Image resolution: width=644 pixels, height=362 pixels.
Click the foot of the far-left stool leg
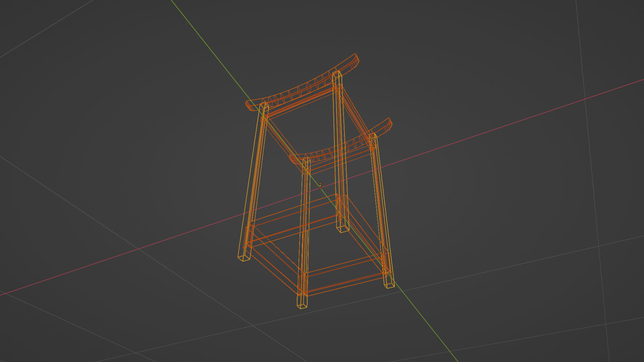tap(244, 257)
